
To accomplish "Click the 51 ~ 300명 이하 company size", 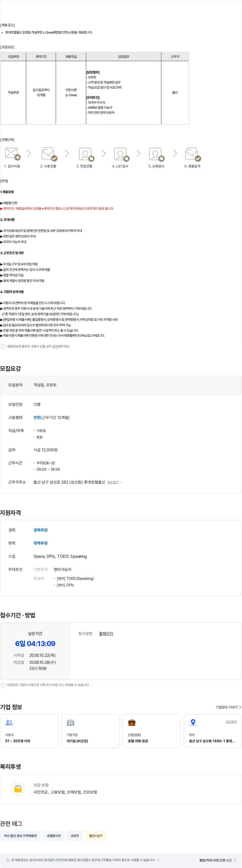I will tap(17, 741).
